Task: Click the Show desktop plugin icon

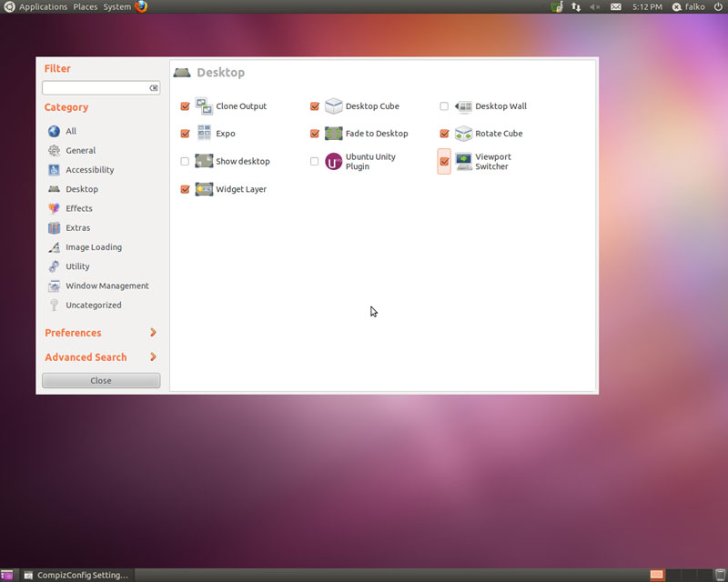Action: (204, 161)
